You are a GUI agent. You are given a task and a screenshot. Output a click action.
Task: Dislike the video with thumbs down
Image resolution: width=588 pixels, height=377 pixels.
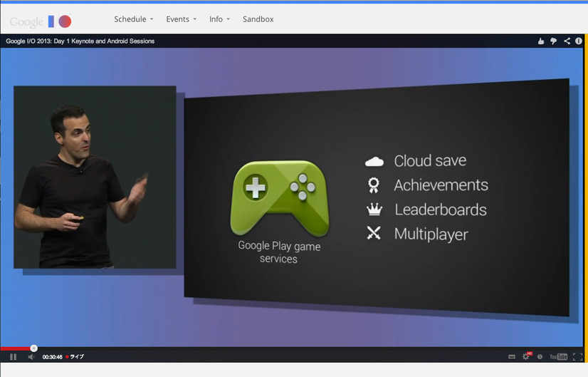(x=553, y=41)
